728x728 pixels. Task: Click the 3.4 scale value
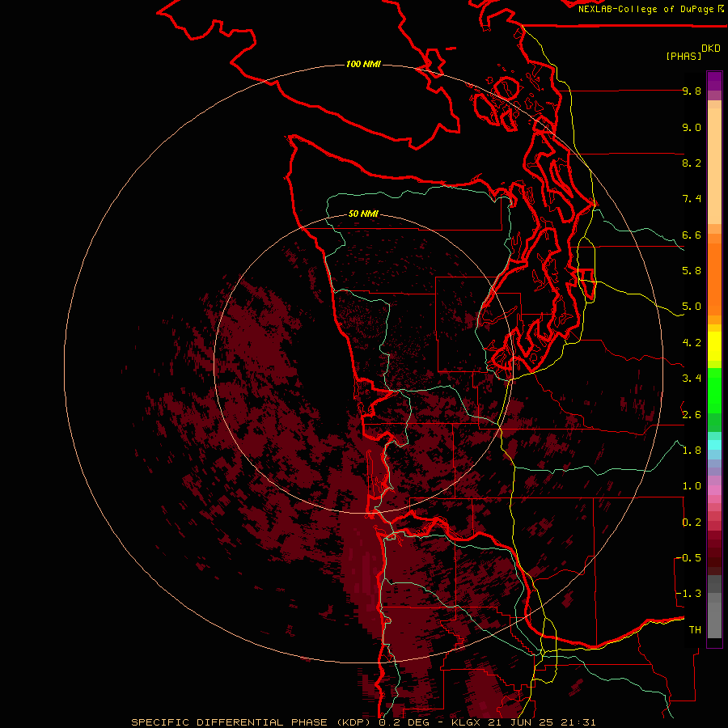tap(692, 379)
